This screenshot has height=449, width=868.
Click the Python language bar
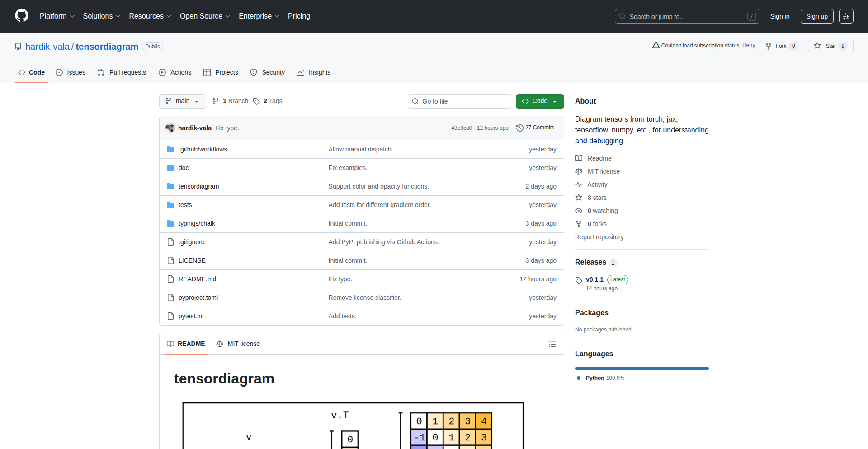click(642, 369)
